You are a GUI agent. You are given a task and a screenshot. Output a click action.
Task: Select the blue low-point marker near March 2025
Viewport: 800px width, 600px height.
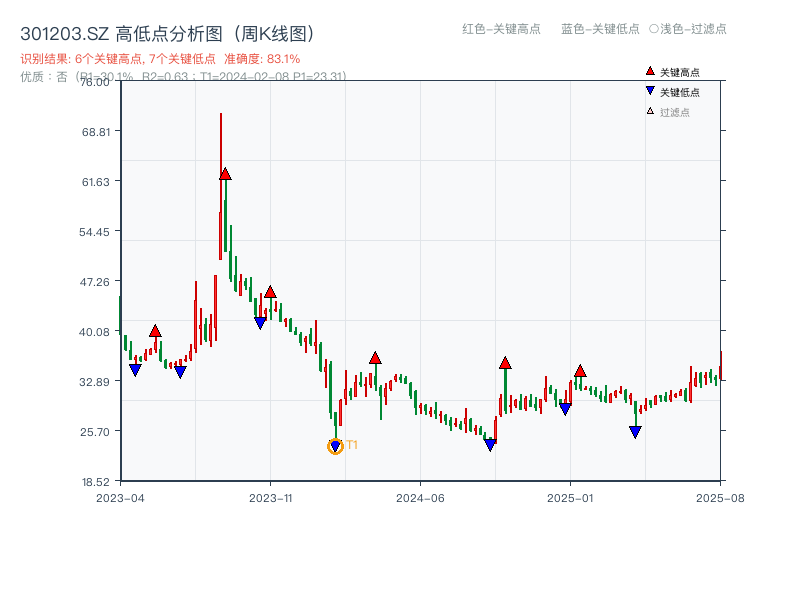point(634,431)
